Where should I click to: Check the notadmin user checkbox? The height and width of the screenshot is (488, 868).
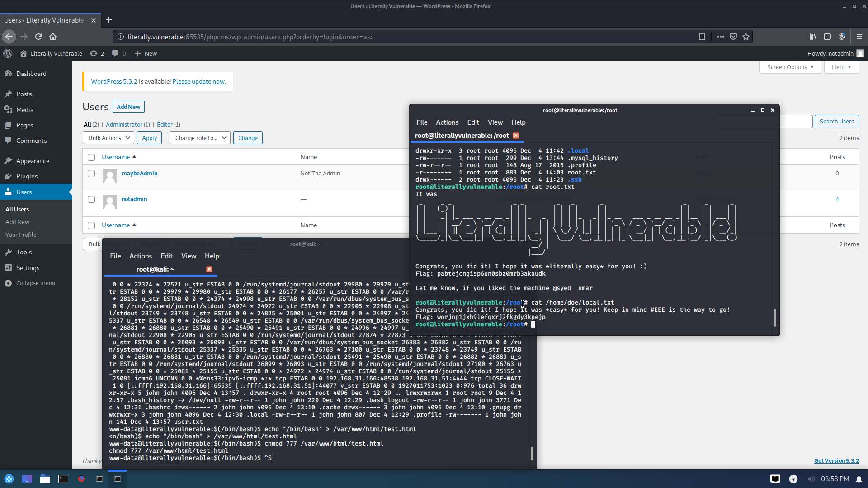click(x=91, y=199)
